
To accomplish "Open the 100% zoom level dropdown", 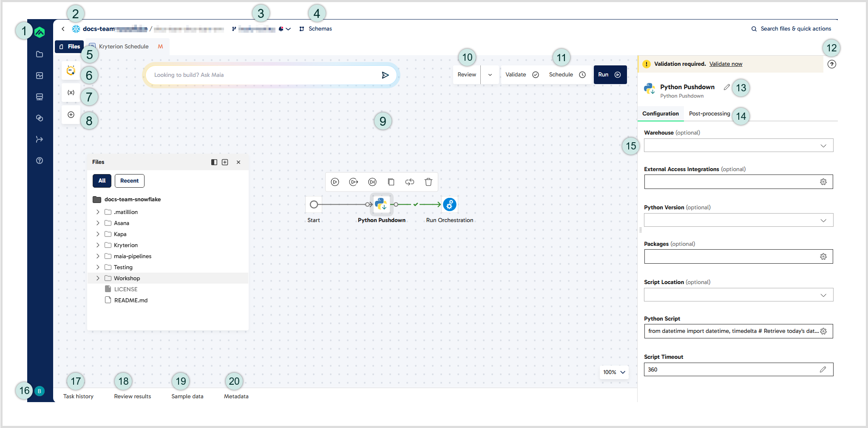I will [614, 372].
